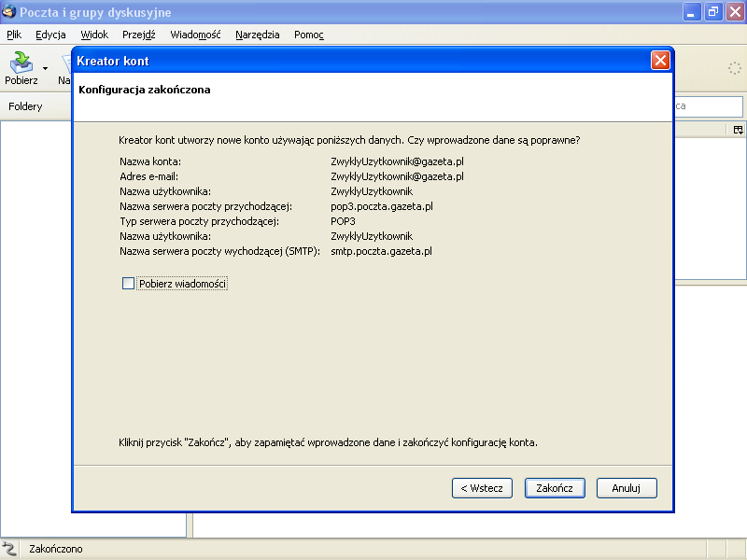Finish setup with the Zakończ button
The height and width of the screenshot is (560, 747).
click(555, 488)
